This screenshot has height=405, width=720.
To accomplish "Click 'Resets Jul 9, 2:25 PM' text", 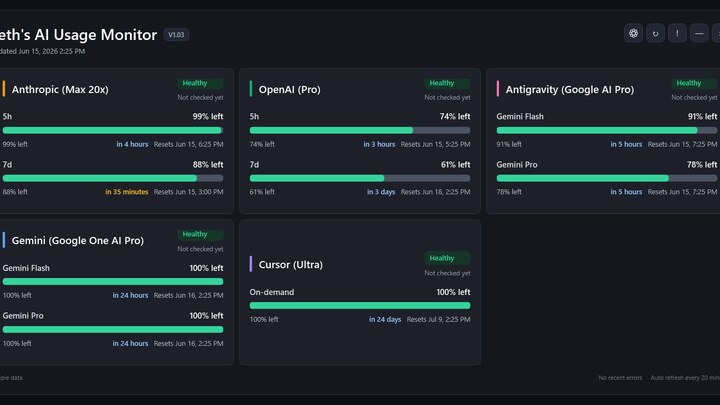I will 439,320.
